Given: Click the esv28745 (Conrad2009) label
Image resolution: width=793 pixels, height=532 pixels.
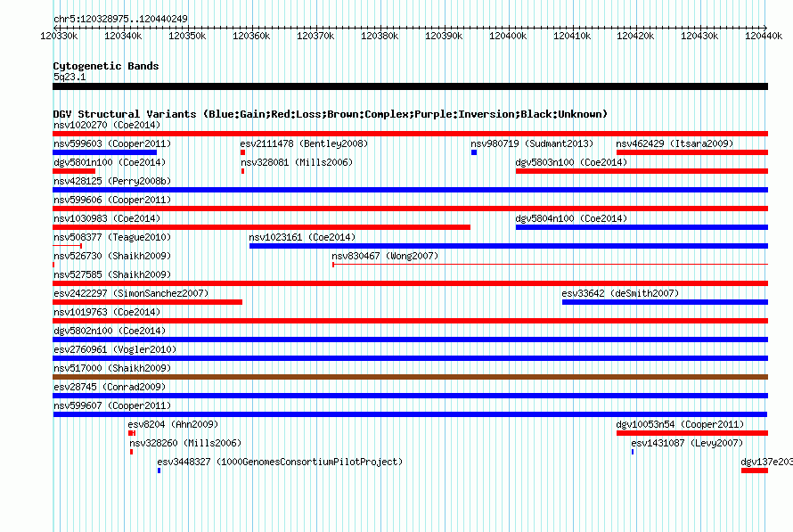Looking at the screenshot, I should 110,387.
